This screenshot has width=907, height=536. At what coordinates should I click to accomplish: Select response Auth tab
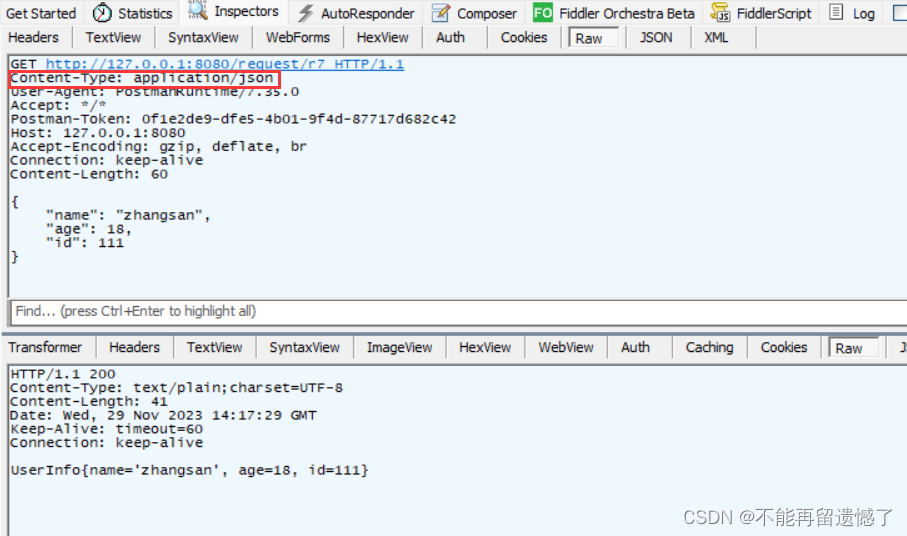pos(635,348)
